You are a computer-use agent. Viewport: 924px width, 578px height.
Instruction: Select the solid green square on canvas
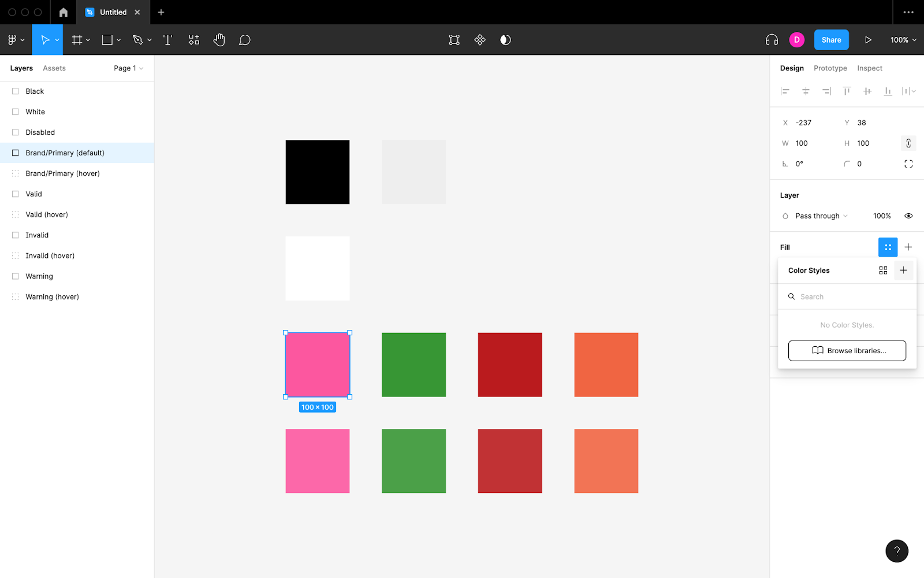click(x=413, y=365)
